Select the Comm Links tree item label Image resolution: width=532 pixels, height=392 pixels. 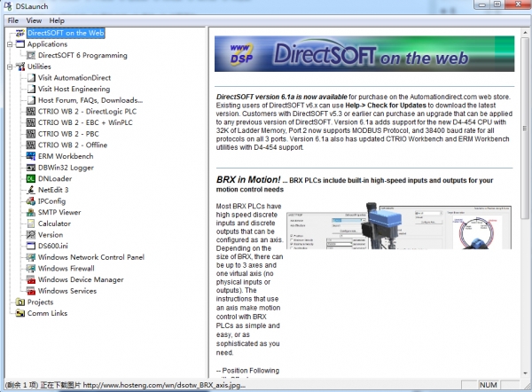pos(47,313)
